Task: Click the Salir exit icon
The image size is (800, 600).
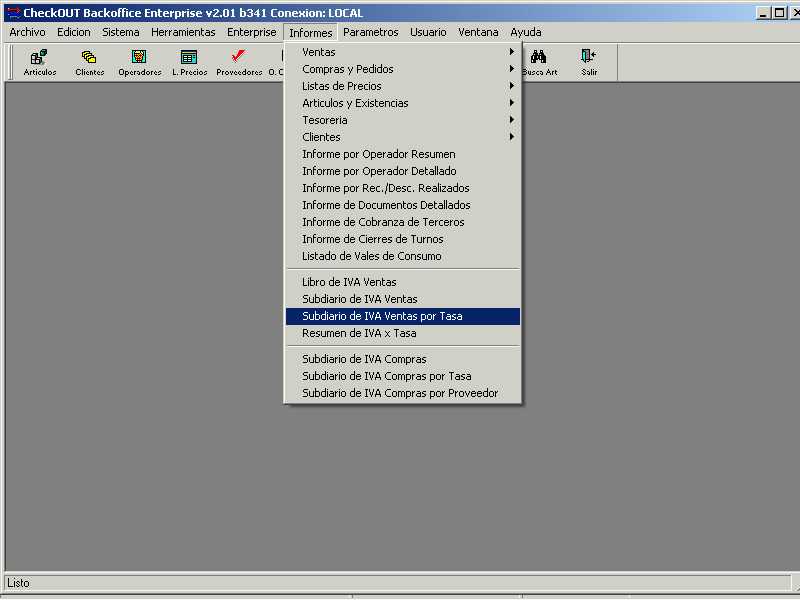Action: click(589, 62)
